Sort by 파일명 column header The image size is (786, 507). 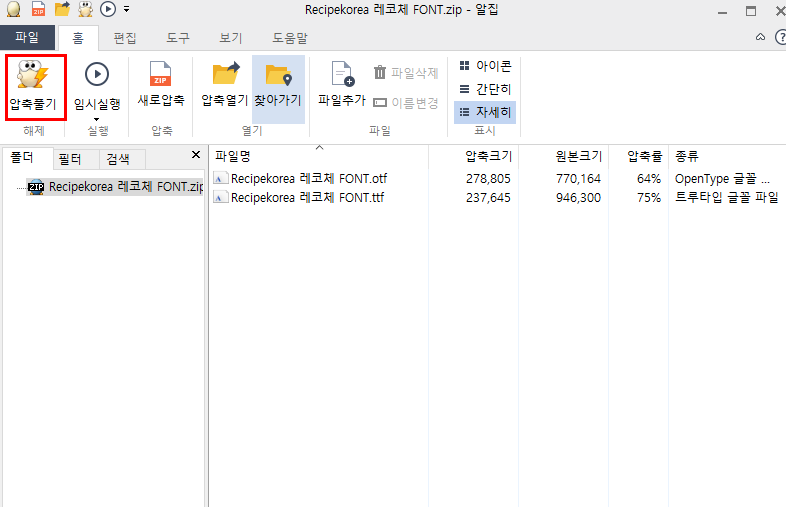coord(319,156)
